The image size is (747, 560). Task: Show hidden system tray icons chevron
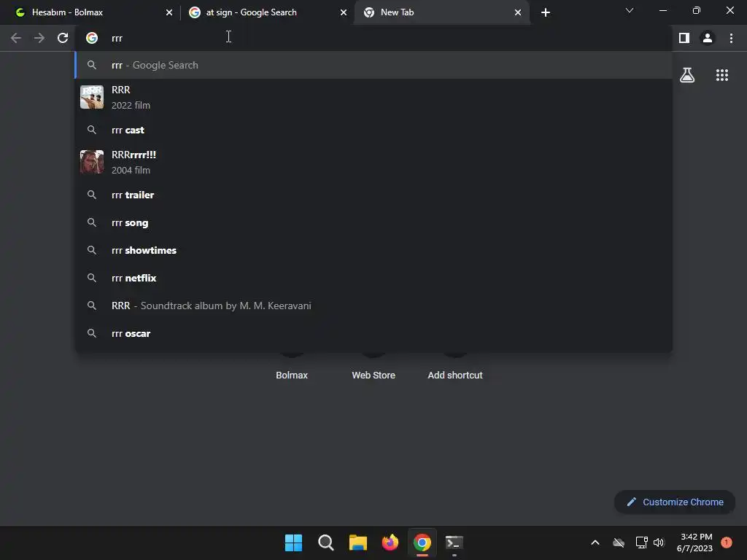tap(595, 542)
